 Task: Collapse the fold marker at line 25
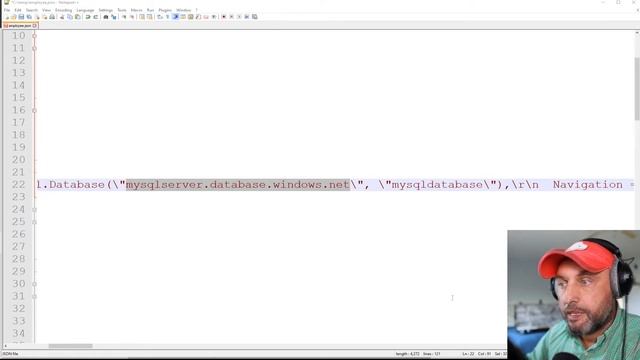pyautogui.click(x=34, y=222)
